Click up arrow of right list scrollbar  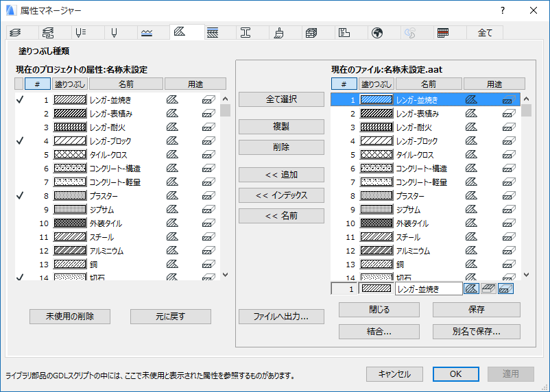[x=526, y=99]
